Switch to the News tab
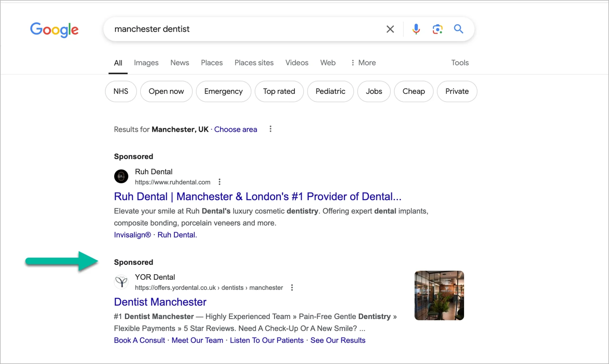The width and height of the screenshot is (609, 364). point(180,63)
